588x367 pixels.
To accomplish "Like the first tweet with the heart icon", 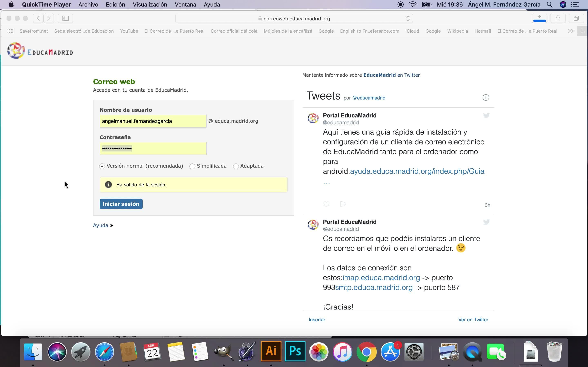I will (x=326, y=204).
